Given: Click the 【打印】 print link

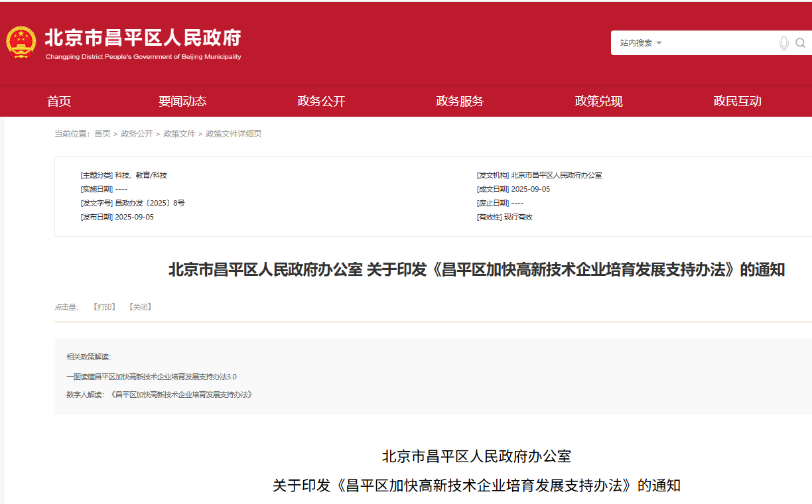Looking at the screenshot, I should (x=103, y=306).
